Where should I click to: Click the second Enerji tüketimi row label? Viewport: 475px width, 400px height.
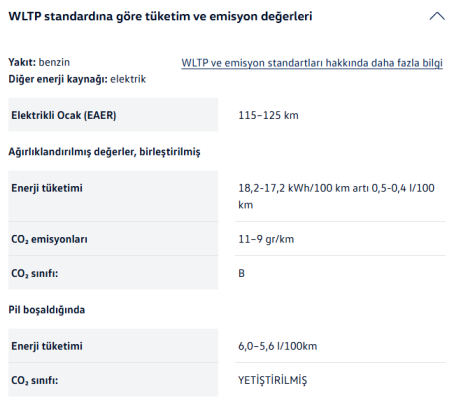47,346
